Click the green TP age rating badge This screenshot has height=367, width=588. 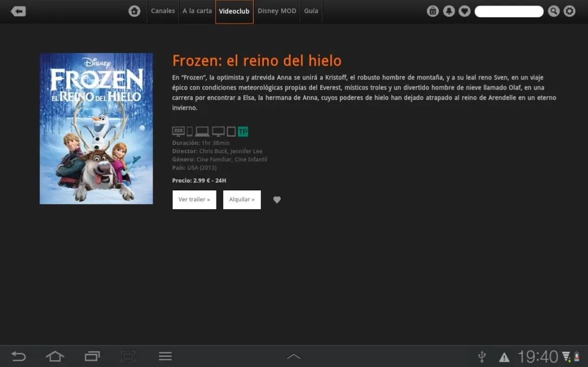coord(243,132)
